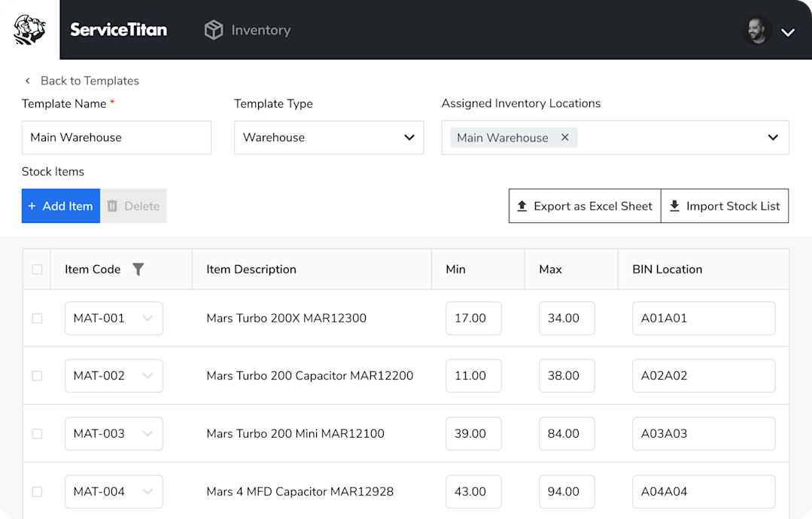Edit the BIN Location A01A01 field
Viewport: 812px width, 519px height.
[704, 319]
